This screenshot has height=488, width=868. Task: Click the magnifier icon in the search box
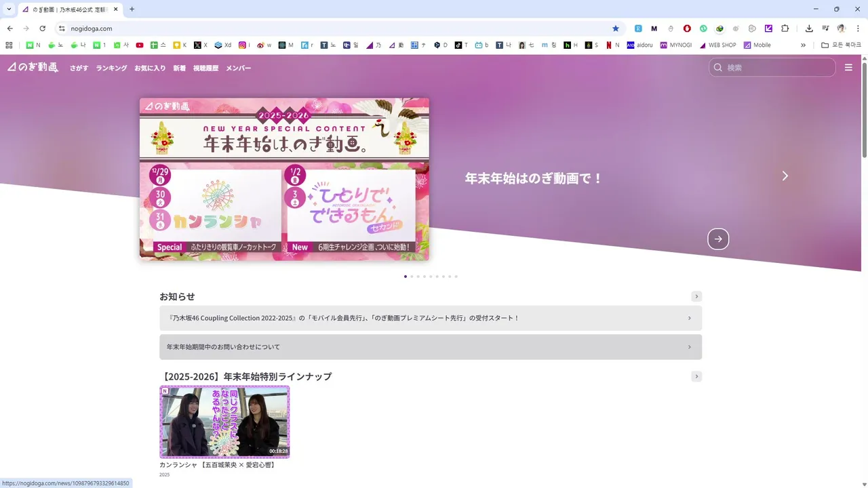[719, 67]
